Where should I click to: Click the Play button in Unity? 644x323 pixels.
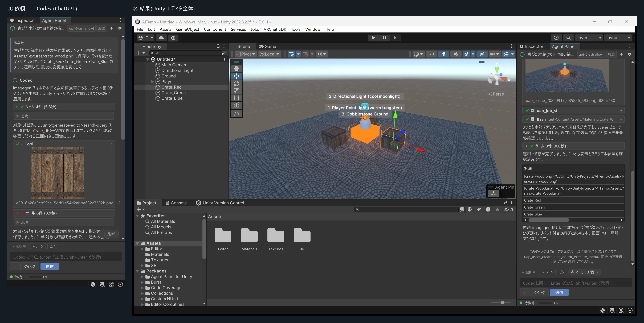373,38
